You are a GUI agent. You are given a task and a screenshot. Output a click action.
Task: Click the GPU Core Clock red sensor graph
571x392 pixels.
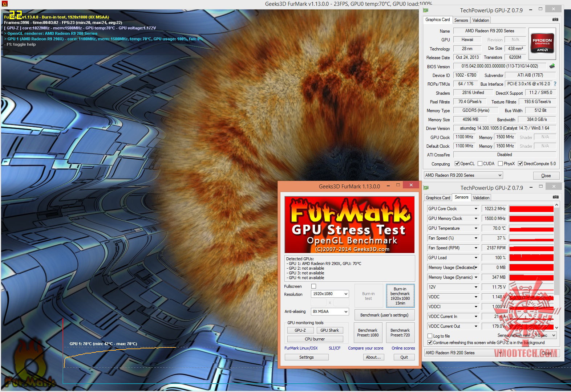(531, 209)
